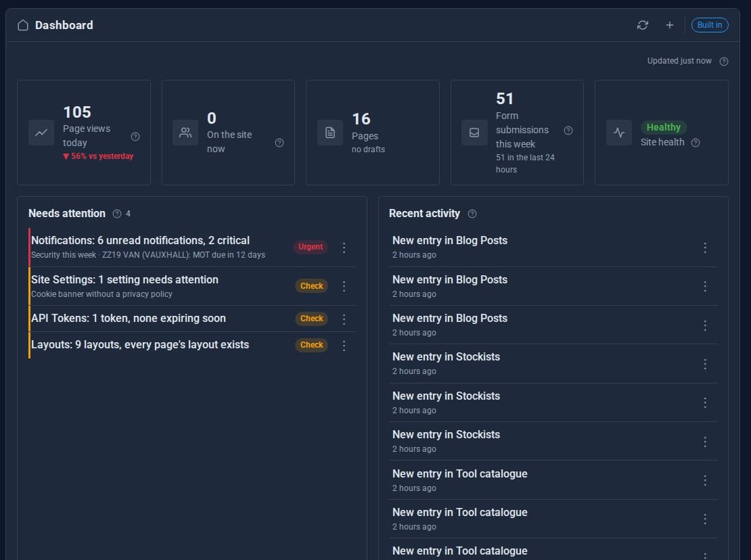Click the 51 form submissions number
Viewport: 751px width, 560px height.
point(505,99)
